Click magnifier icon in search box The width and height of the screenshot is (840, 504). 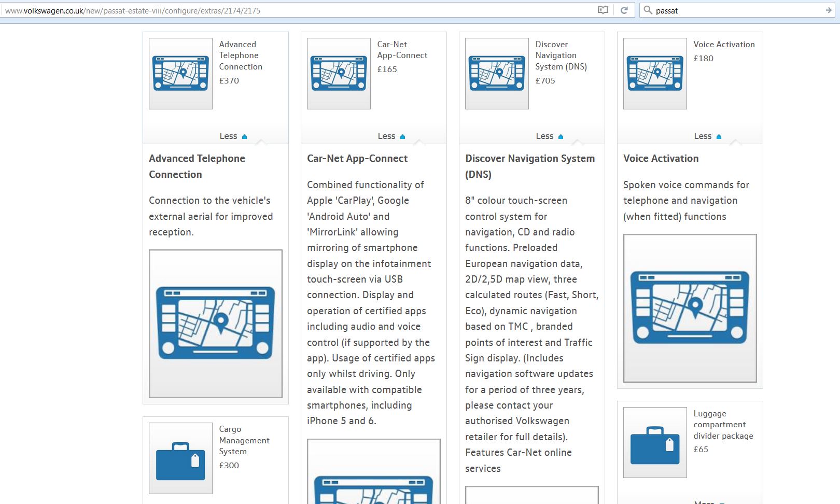tap(648, 10)
